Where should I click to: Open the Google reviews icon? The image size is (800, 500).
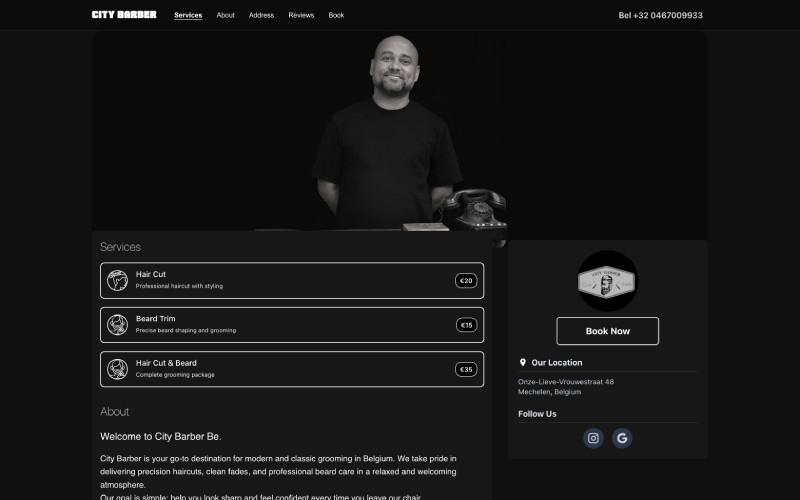(x=622, y=438)
